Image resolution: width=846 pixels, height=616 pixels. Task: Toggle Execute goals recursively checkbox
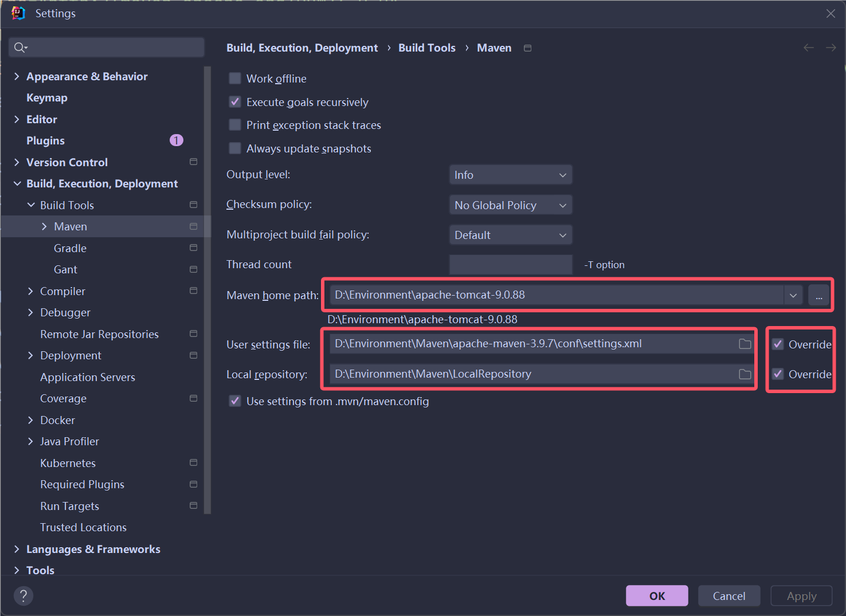tap(235, 102)
